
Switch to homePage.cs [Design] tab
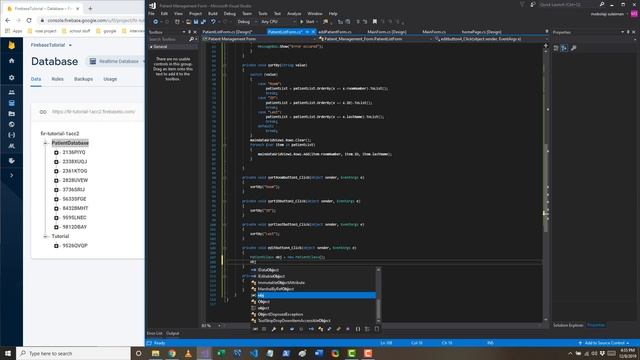coord(481,32)
